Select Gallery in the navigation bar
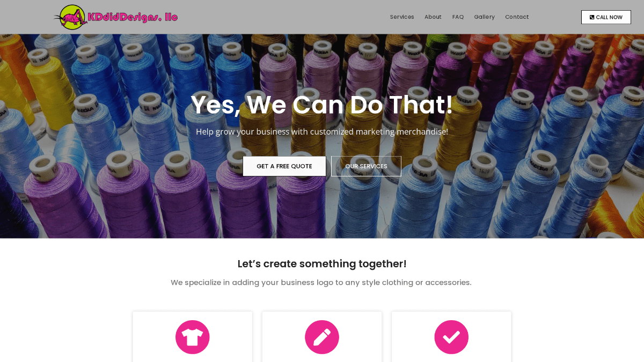 click(484, 17)
